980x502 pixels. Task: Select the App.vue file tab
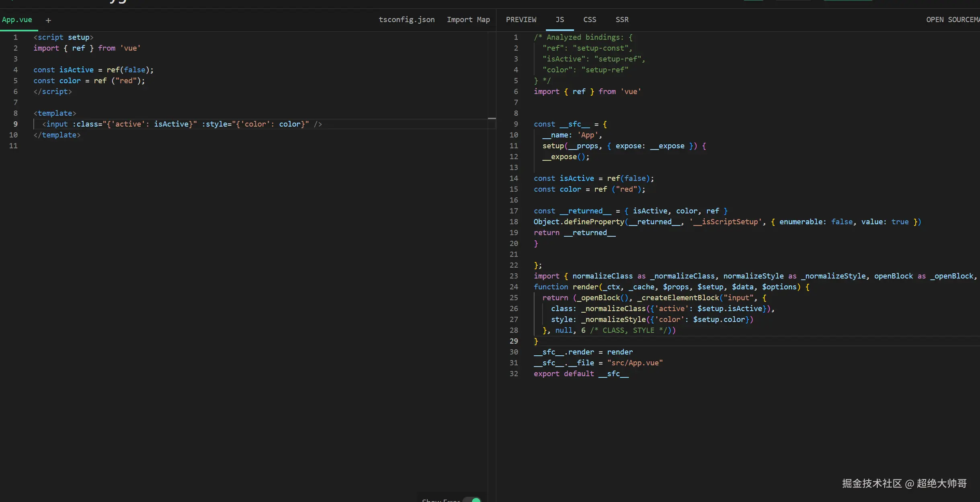point(17,20)
